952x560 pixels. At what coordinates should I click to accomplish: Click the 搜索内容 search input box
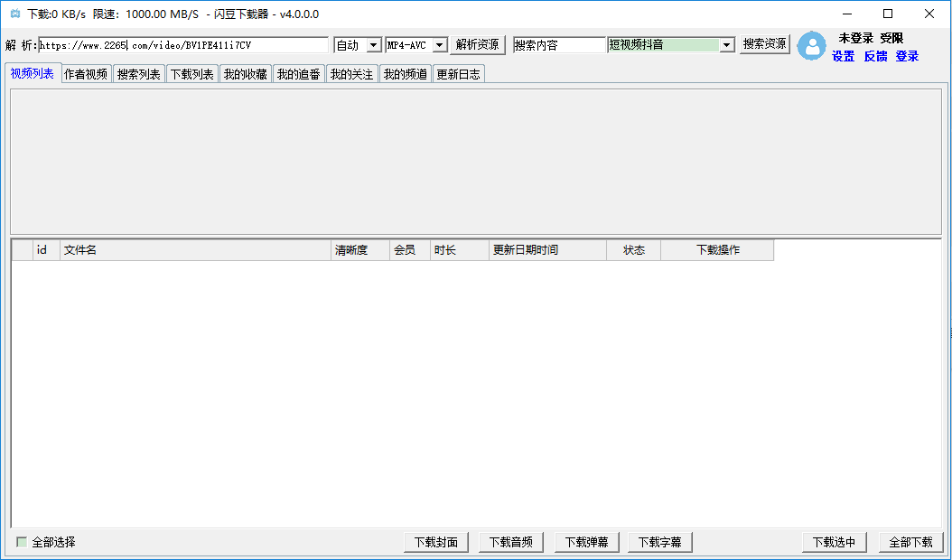(558, 43)
